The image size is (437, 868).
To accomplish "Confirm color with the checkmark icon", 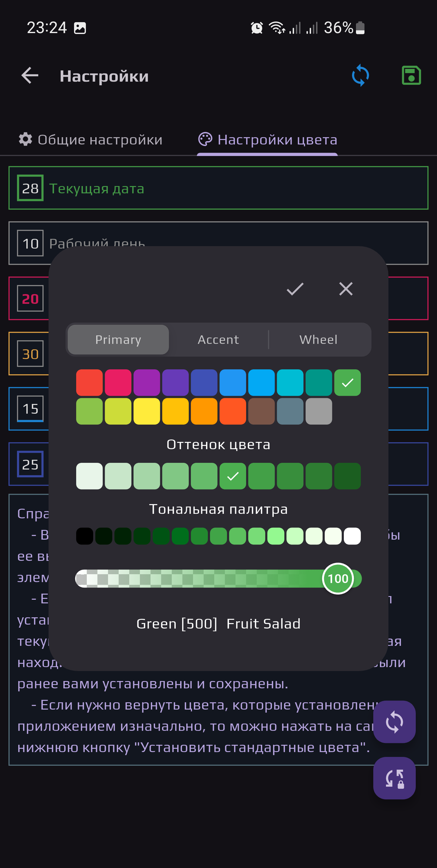I will (x=295, y=289).
